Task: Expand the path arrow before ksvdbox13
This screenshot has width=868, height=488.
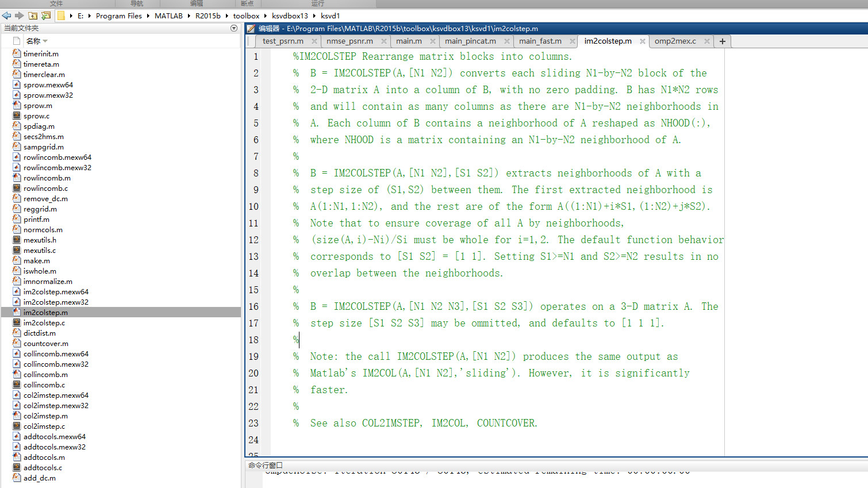Action: click(x=266, y=16)
